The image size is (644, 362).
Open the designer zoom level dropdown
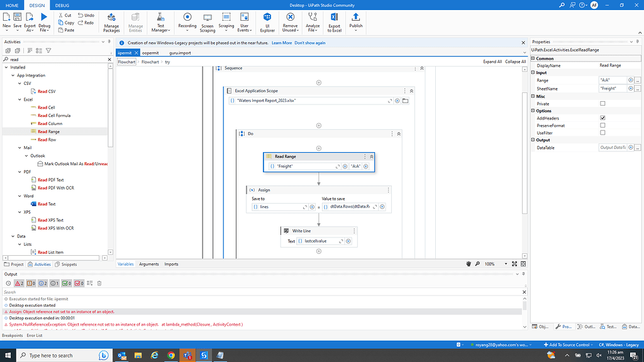tap(506, 264)
